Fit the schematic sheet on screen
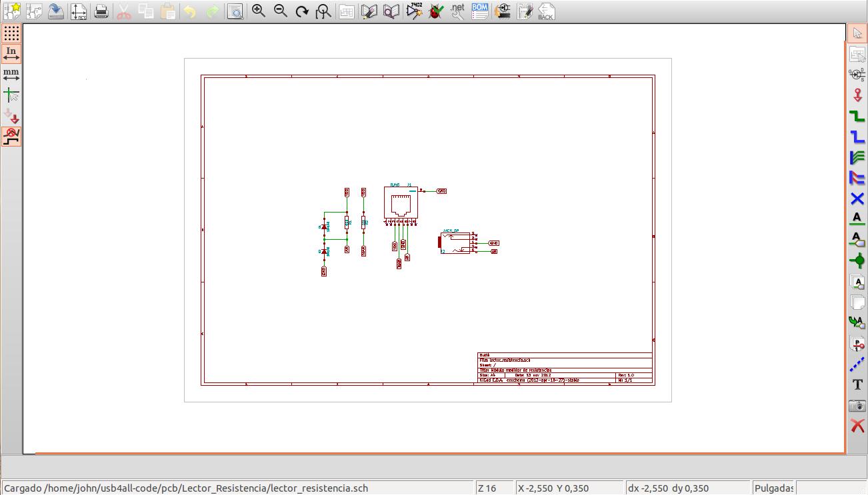Screen dimensions: 868x495 pos(324,11)
